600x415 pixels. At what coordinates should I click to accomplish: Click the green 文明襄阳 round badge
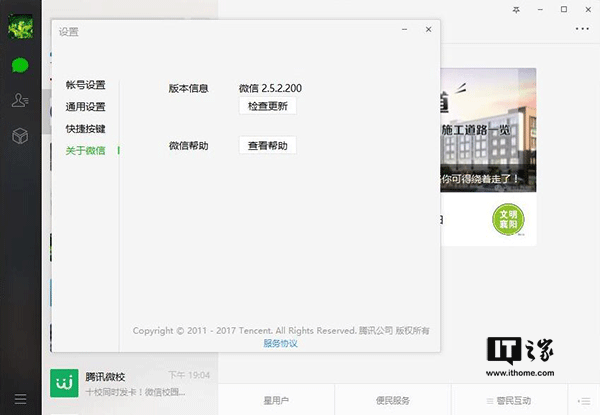[x=508, y=219]
